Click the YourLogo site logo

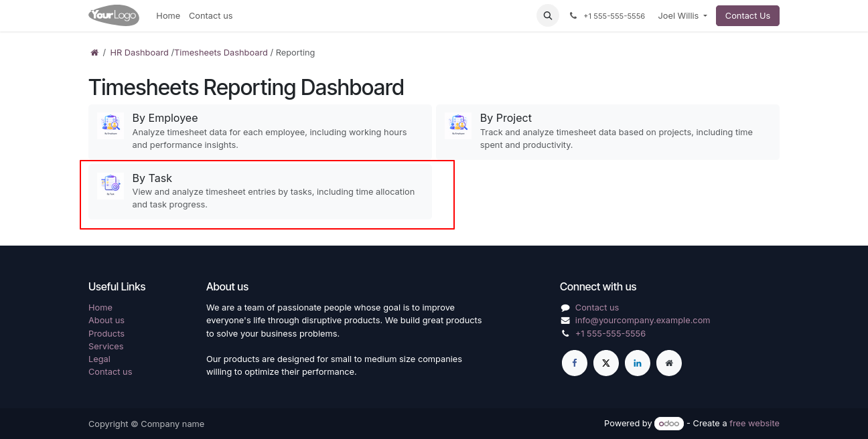[x=114, y=15]
